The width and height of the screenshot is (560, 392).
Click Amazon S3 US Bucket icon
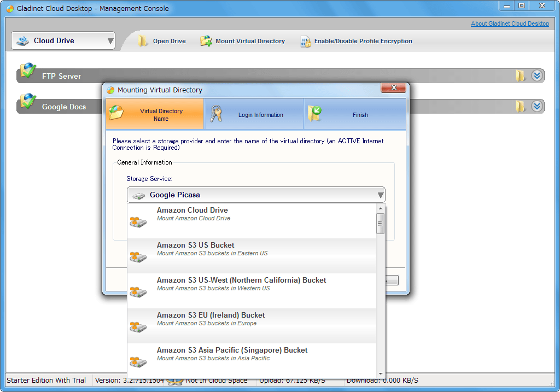(x=138, y=257)
